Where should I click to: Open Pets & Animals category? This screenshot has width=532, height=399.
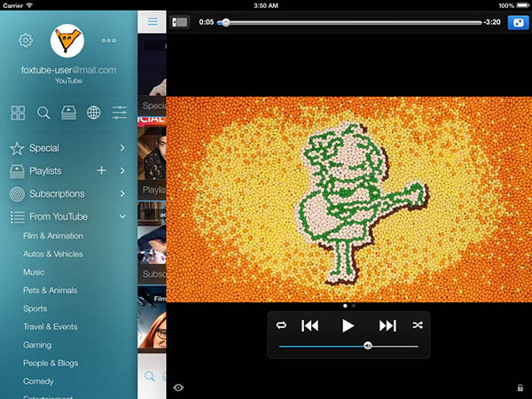click(x=50, y=291)
